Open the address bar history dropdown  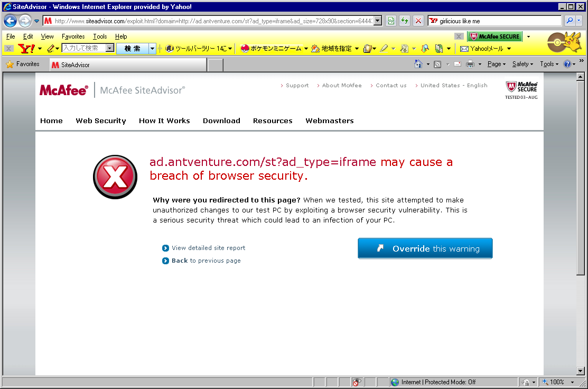pyautogui.click(x=378, y=21)
